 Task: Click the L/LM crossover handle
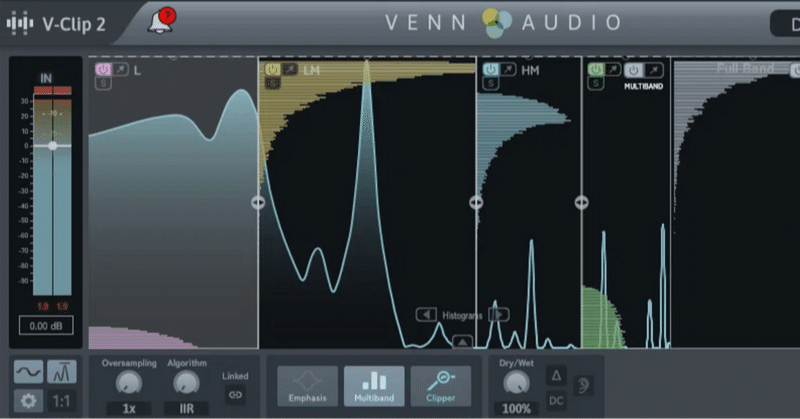(x=258, y=203)
